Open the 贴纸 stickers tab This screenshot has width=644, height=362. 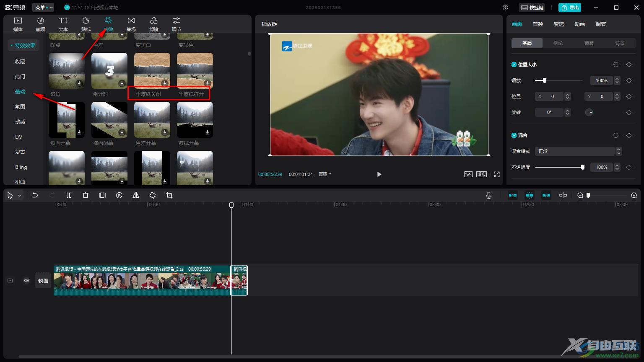[86, 24]
